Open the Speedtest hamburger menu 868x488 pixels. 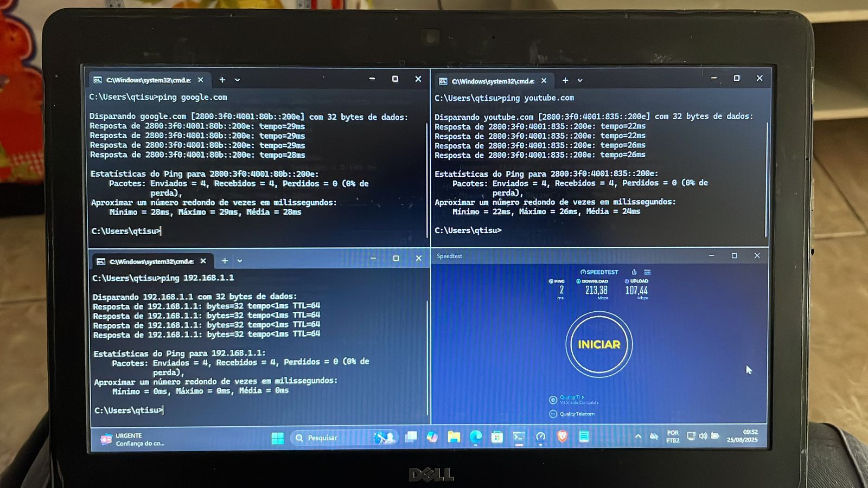click(x=647, y=272)
